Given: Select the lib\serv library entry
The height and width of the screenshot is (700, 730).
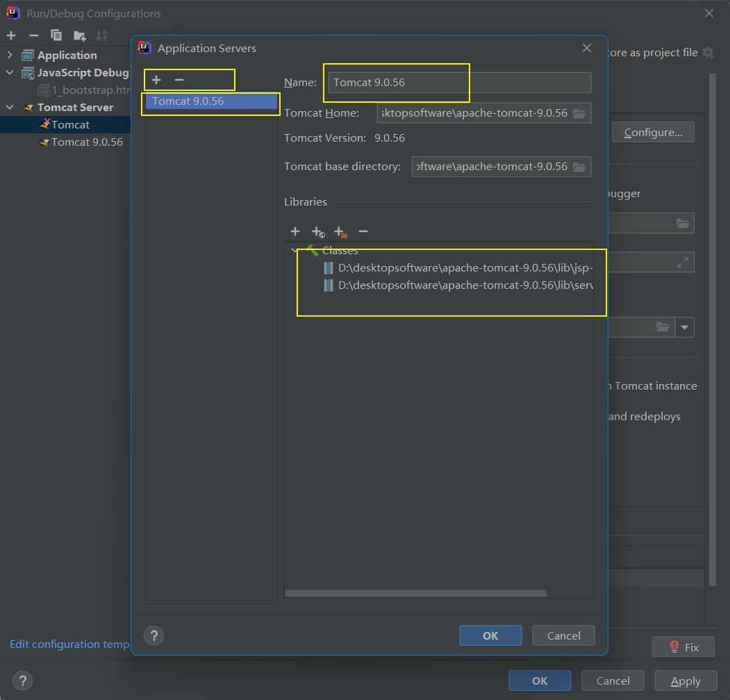Looking at the screenshot, I should coord(458,285).
